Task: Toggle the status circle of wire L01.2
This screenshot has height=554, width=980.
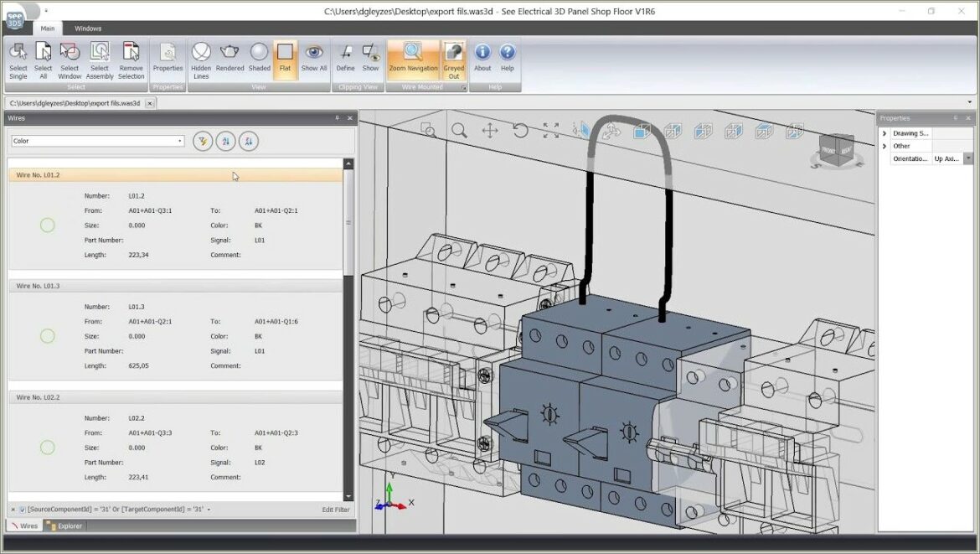Action: pos(48,225)
